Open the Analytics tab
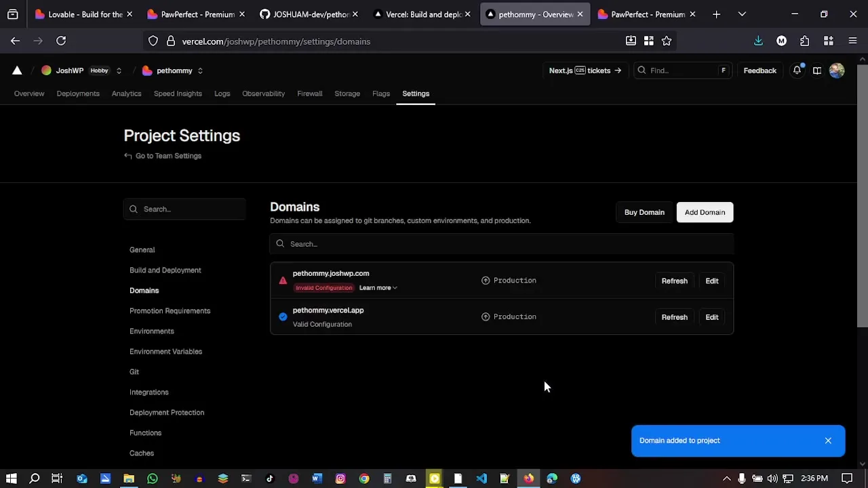This screenshot has height=488, width=868. pos(126,94)
